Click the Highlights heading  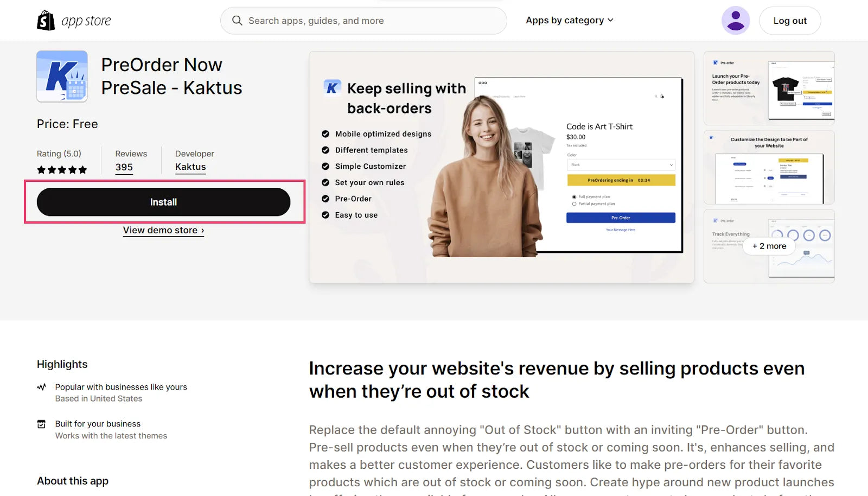(62, 364)
